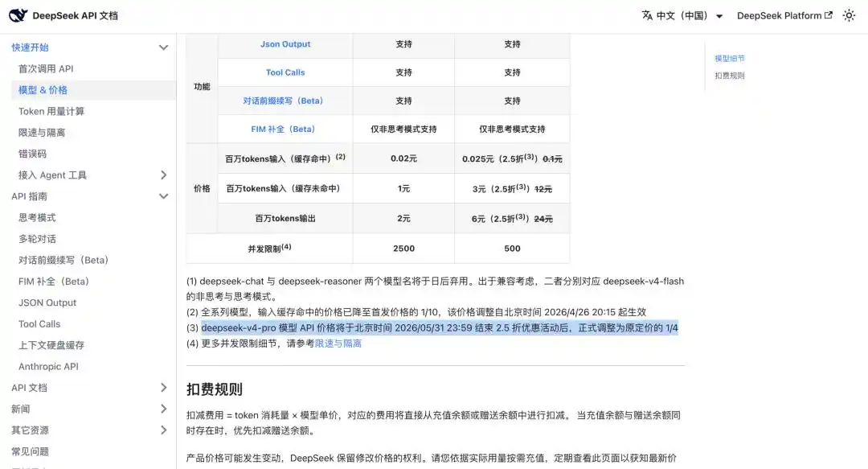Screen dimensions: 868x469
Task: Open 上下文硬盘缓存 sidebar item
Action: [51, 345]
